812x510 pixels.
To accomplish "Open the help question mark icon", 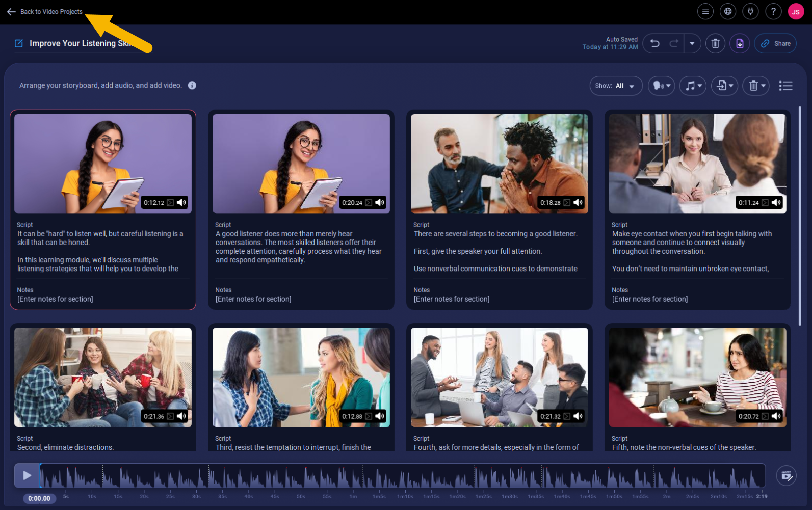I will pos(773,11).
